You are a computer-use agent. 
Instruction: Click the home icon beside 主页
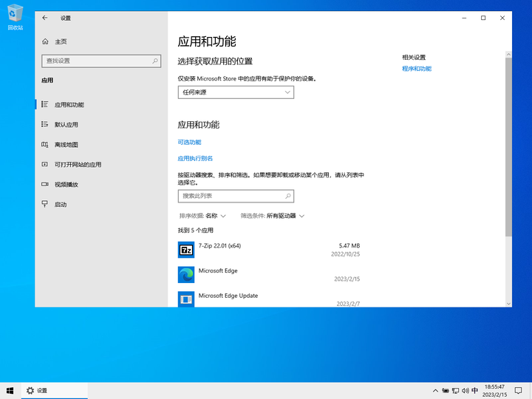click(x=45, y=41)
